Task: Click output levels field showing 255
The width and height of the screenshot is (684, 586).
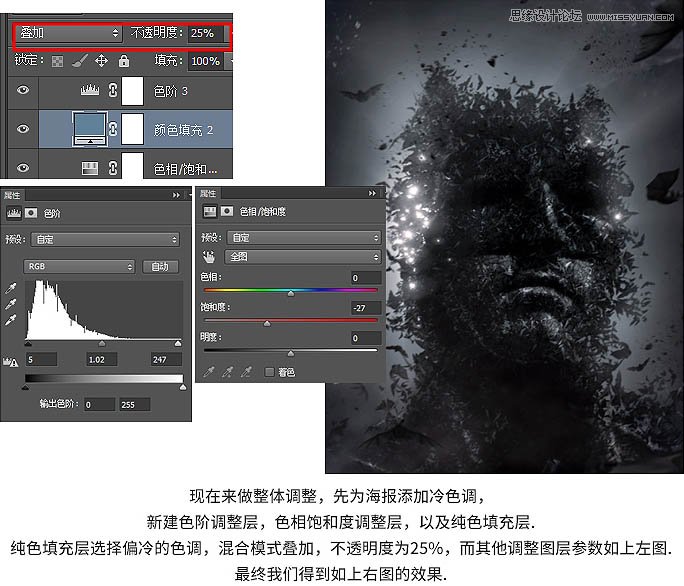Action: (135, 404)
